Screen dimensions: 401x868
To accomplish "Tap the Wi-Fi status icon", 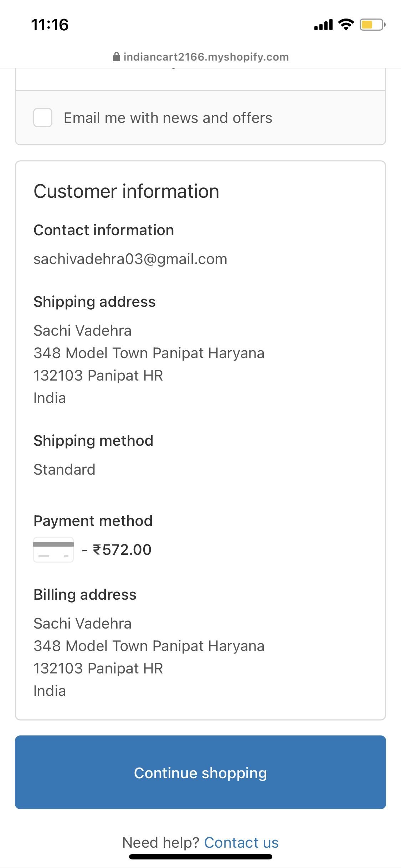I will (345, 25).
